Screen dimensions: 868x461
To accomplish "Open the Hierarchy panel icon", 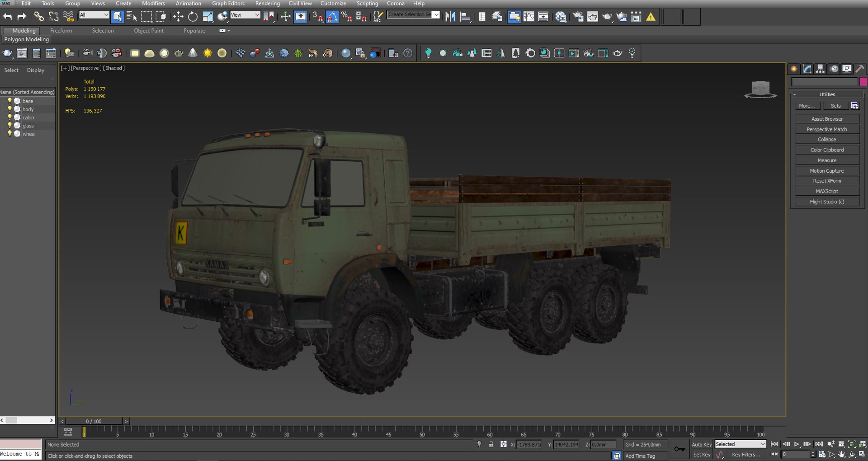I will click(820, 69).
